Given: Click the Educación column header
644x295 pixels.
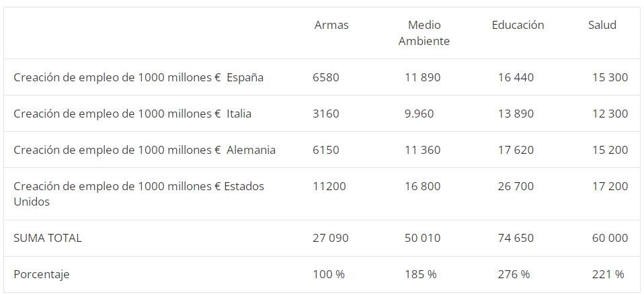Looking at the screenshot, I should [x=518, y=25].
